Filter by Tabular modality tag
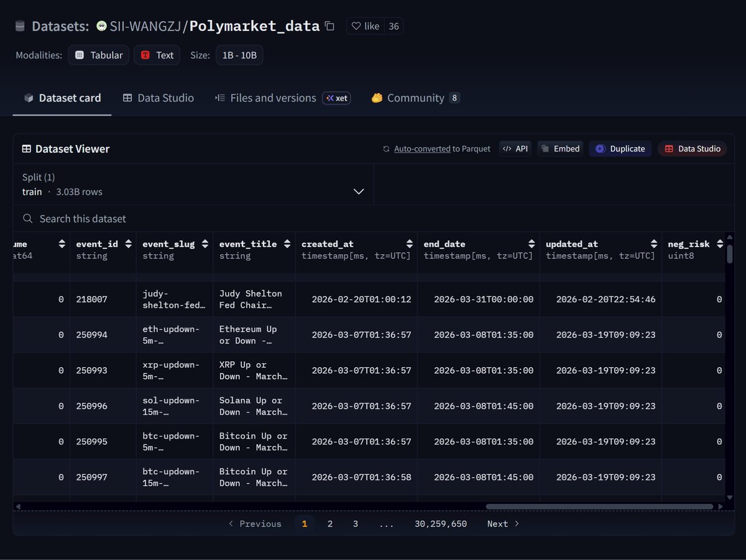This screenshot has width=746, height=560. coord(99,55)
